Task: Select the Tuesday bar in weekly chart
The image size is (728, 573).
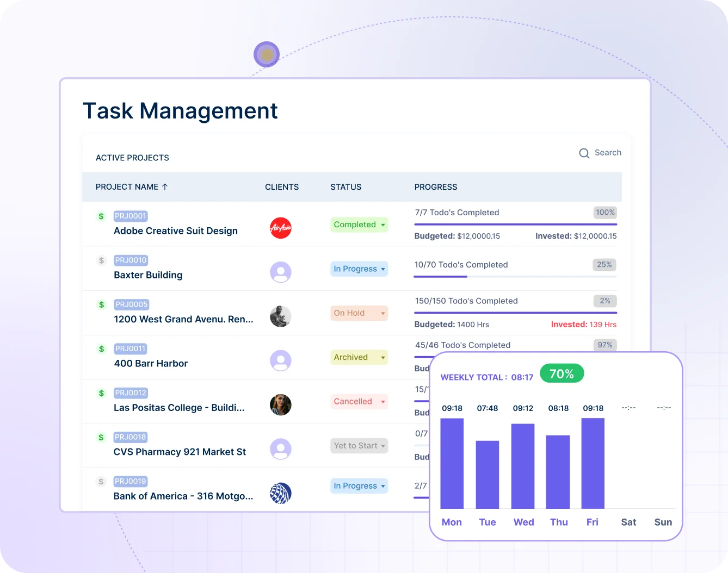Action: [x=488, y=475]
